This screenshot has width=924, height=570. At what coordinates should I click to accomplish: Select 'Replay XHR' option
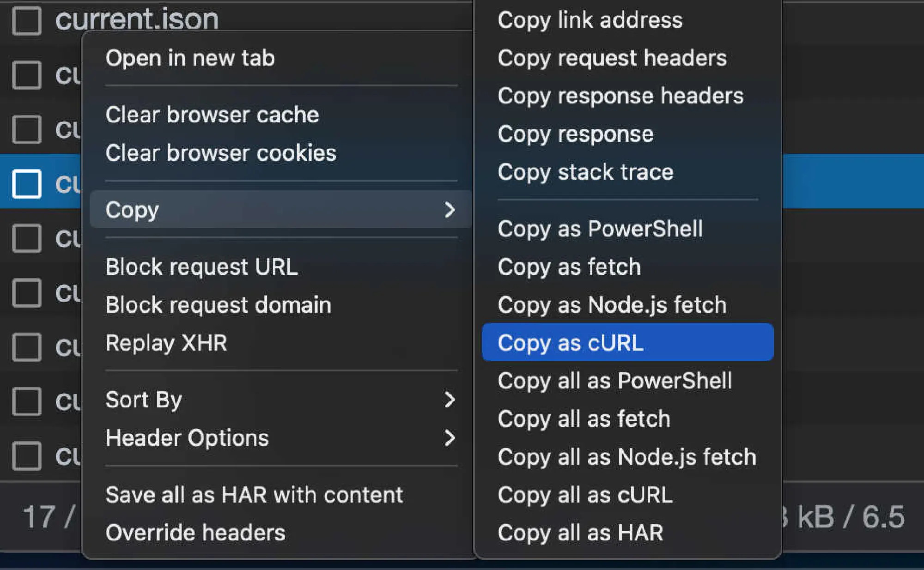click(x=166, y=343)
